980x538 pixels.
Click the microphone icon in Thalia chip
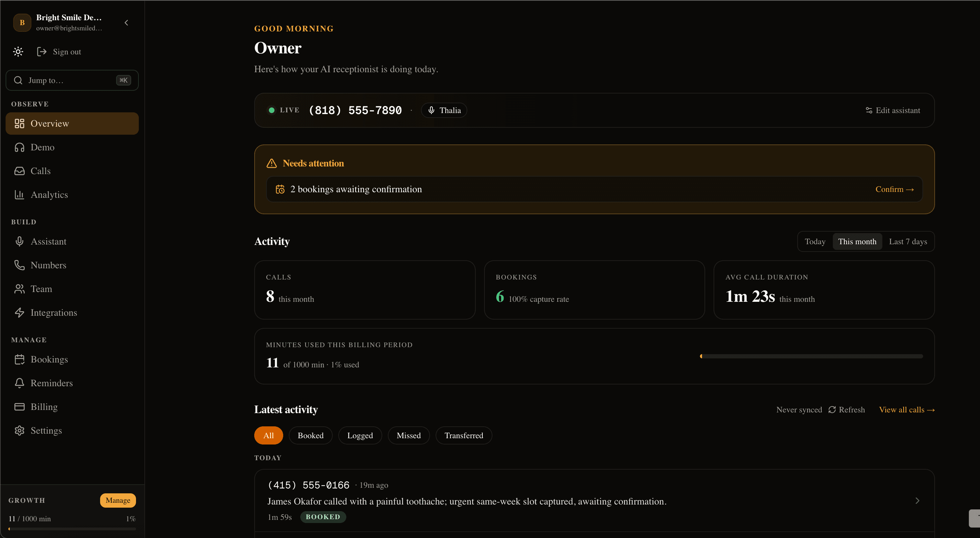[431, 110]
